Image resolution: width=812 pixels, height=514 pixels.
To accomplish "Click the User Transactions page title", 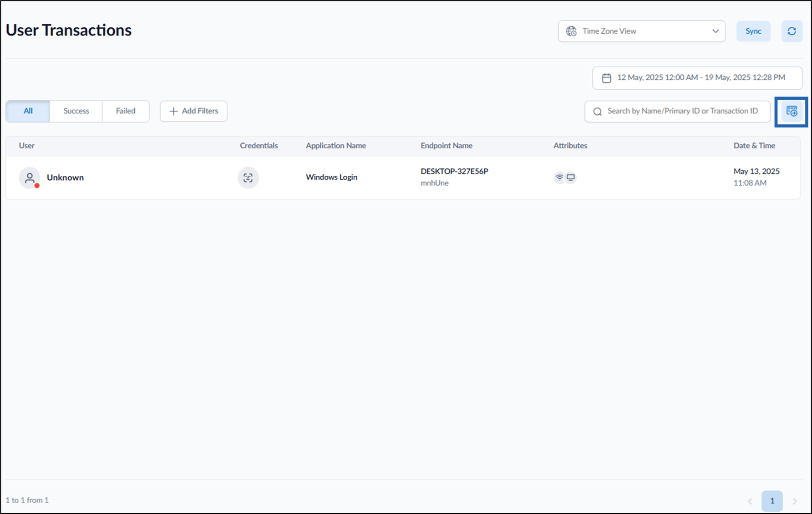I will [x=69, y=30].
